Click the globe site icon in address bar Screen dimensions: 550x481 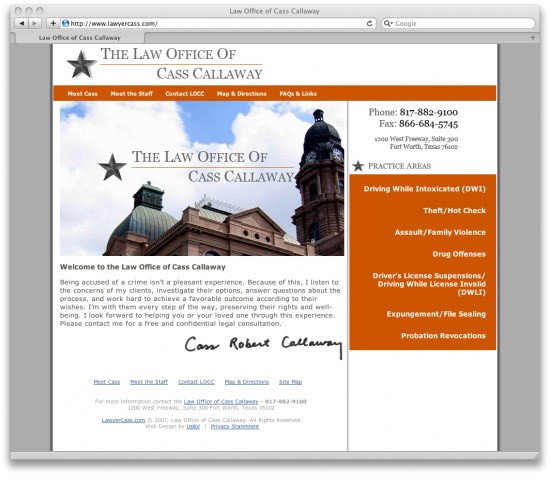coord(65,24)
